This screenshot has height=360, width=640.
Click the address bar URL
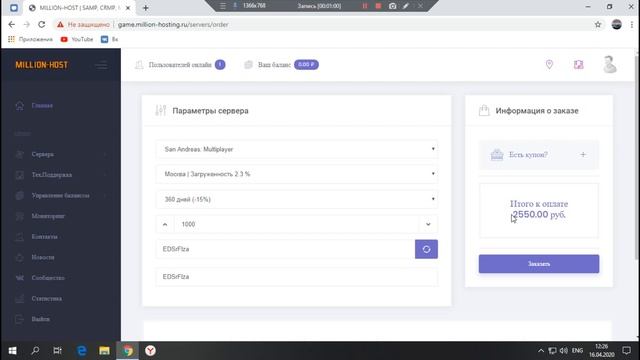pyautogui.click(x=173, y=24)
